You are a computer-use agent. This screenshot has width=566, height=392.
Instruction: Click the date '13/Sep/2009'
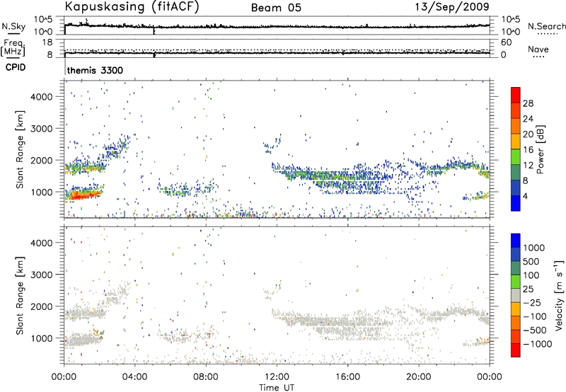(452, 6)
